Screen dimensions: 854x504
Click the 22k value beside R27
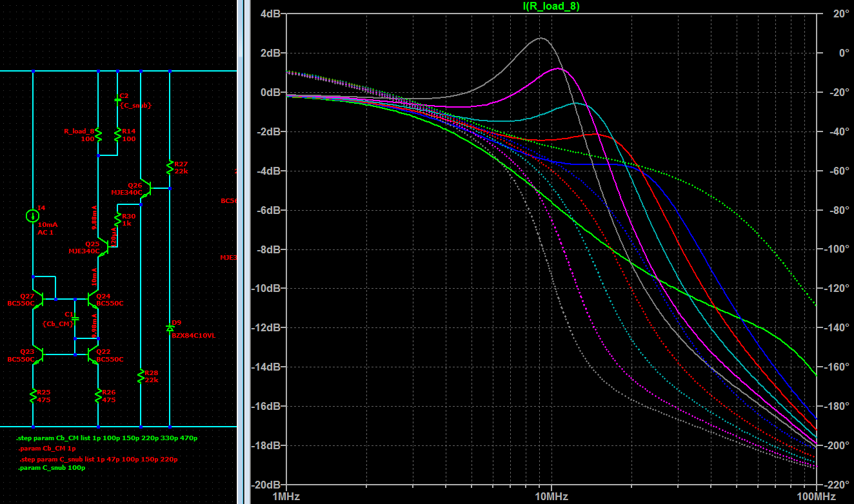point(181,171)
